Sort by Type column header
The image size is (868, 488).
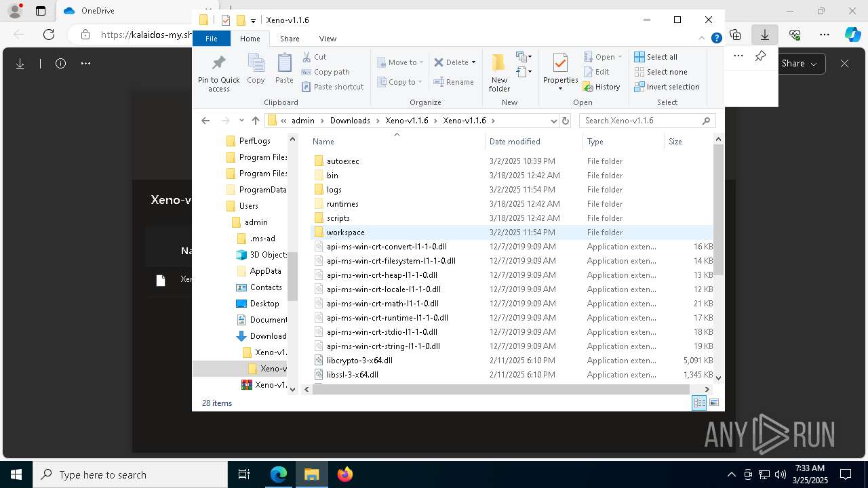point(623,142)
